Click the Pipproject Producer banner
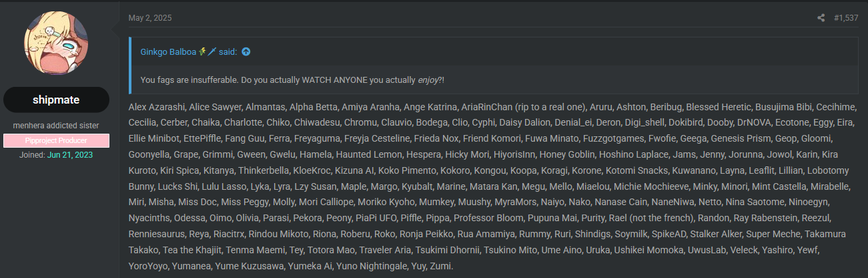This screenshot has height=278, width=868. (56, 141)
